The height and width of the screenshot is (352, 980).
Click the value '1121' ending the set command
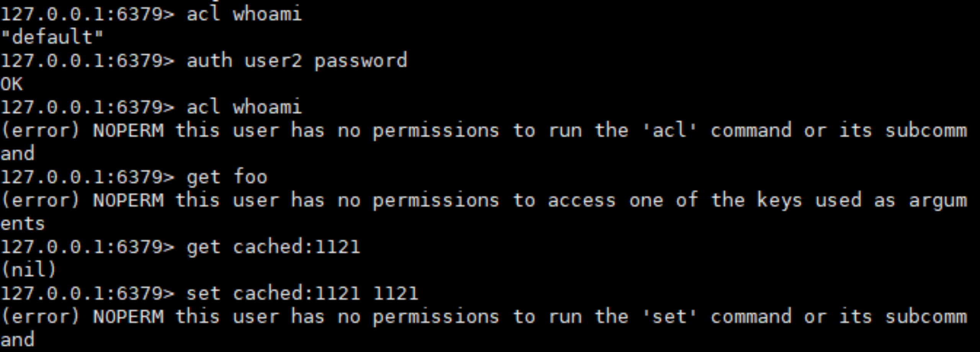[396, 294]
